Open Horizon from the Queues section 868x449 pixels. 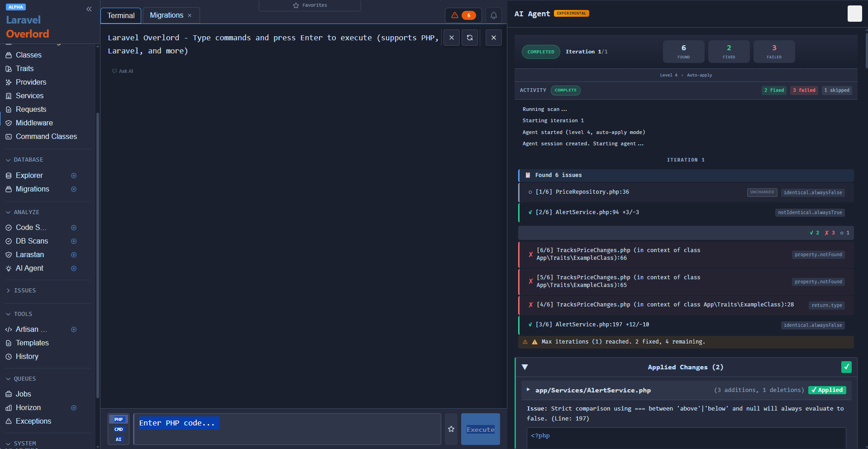(x=28, y=407)
